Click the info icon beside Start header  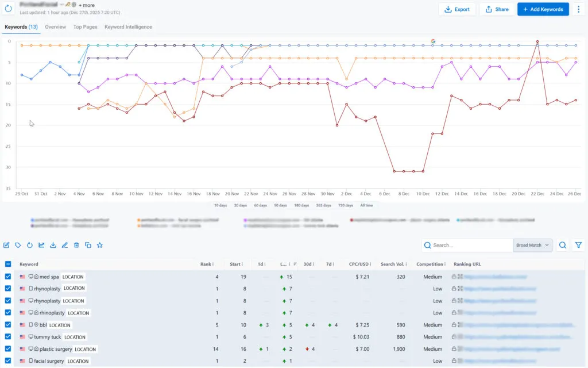point(242,264)
